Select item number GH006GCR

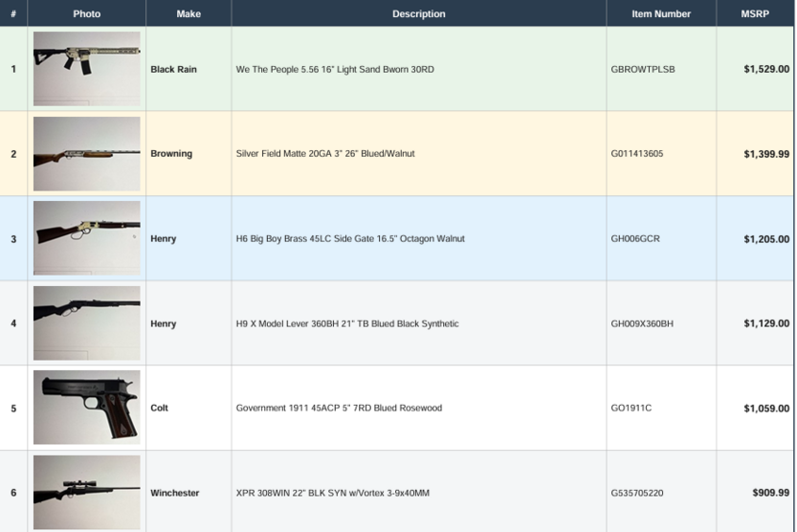pyautogui.click(x=635, y=238)
